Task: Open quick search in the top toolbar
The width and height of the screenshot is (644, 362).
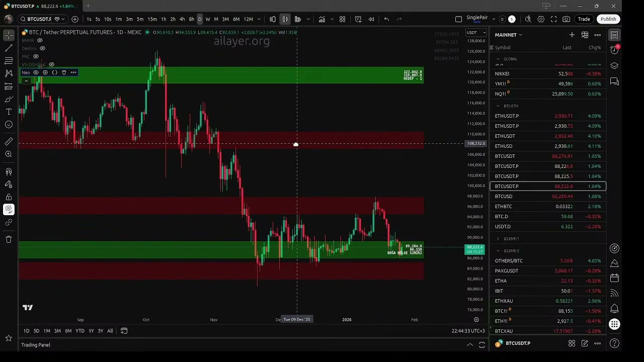Action: [528, 19]
